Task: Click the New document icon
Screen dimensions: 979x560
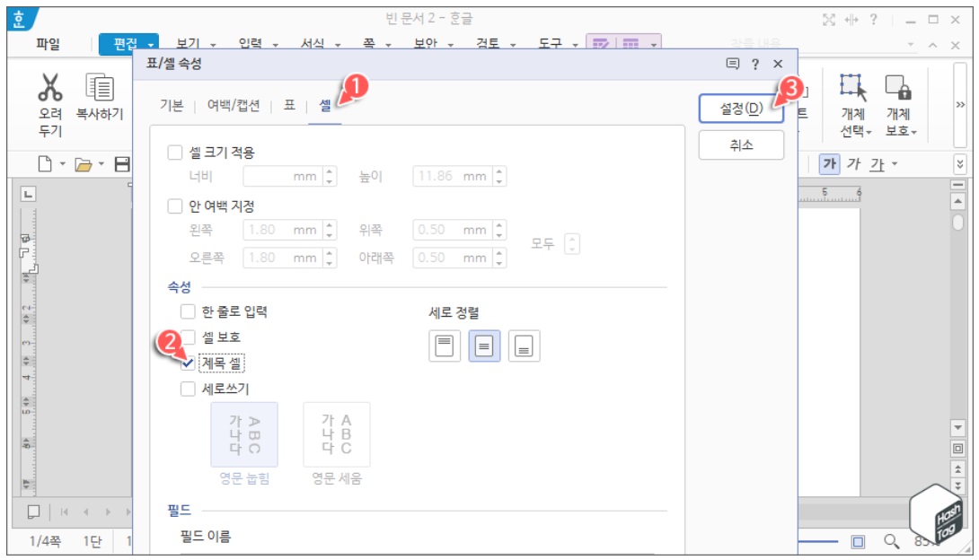Action: tap(45, 164)
